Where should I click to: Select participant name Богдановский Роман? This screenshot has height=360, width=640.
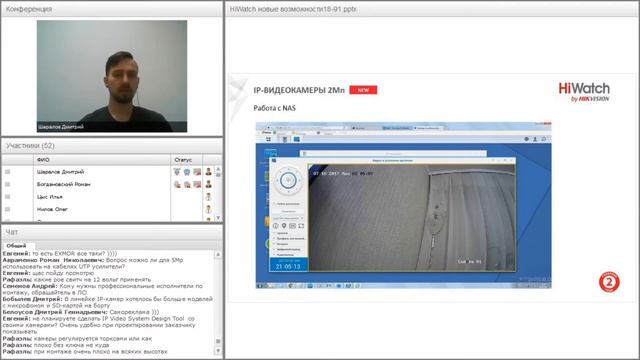[x=64, y=184]
